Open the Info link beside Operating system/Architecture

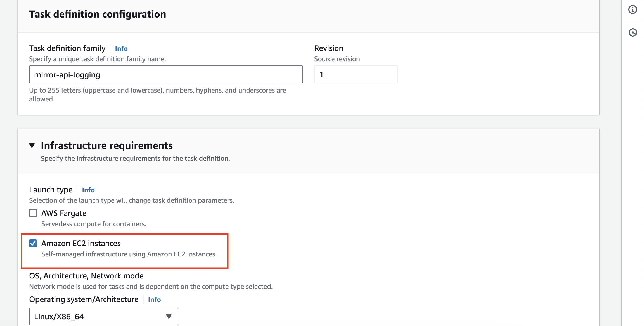(x=154, y=299)
